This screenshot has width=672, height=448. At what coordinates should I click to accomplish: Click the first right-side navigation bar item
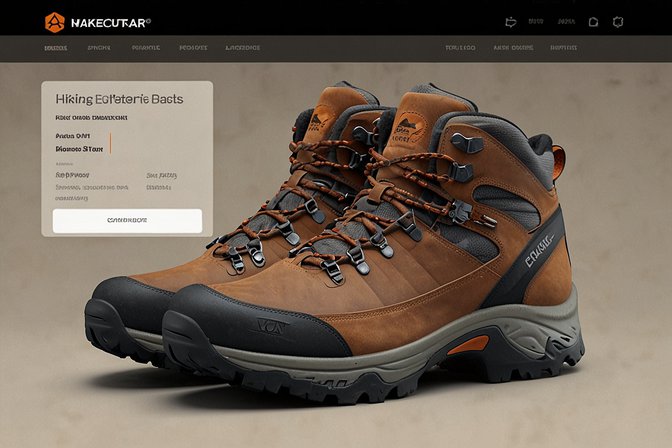(460, 47)
